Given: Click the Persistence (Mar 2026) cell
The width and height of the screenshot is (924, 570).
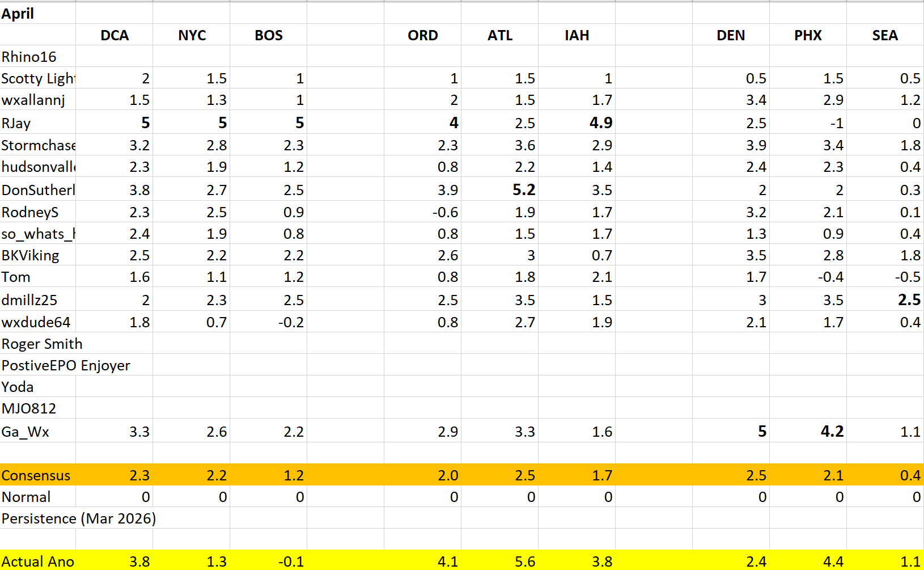Looking at the screenshot, I should point(78,518).
